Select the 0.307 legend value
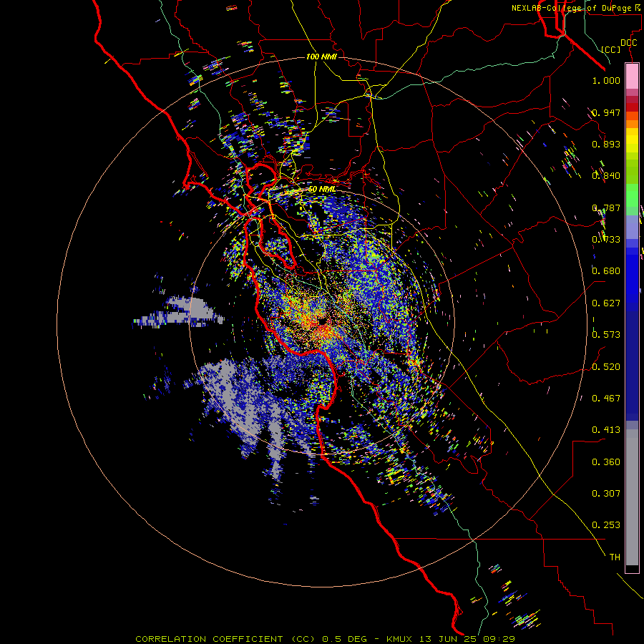This screenshot has width=644, height=644. [x=606, y=494]
